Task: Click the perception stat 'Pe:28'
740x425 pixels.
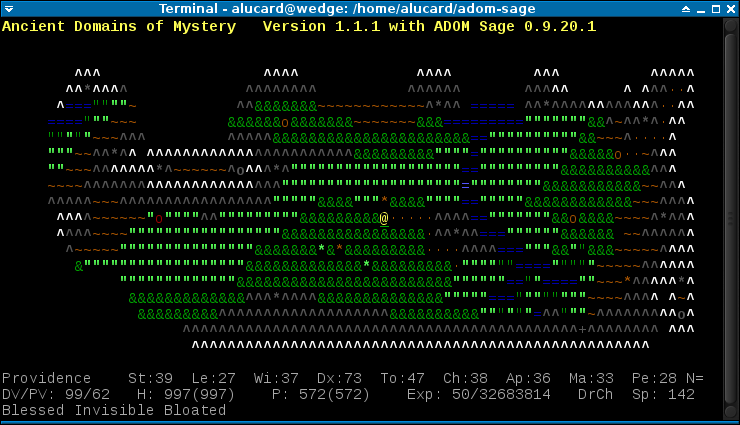Action: [x=654, y=378]
